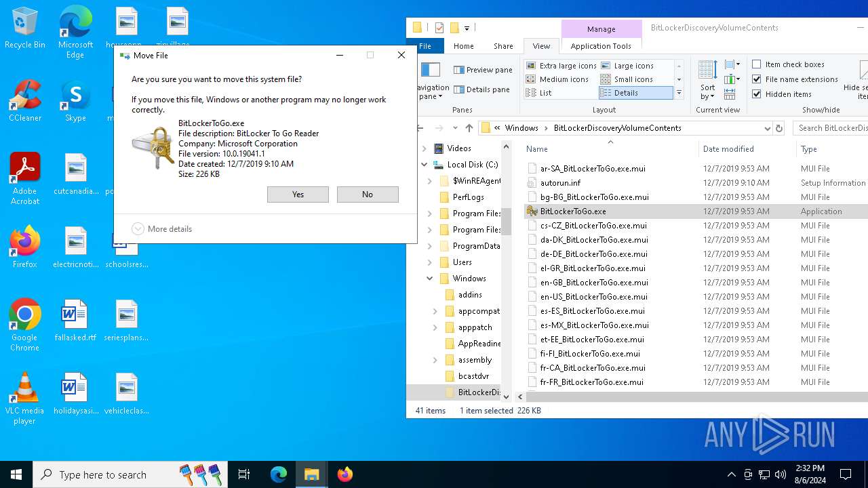This screenshot has height=488, width=868.
Task: Collapse the Local Disk (C:) tree node
Action: [x=425, y=165]
